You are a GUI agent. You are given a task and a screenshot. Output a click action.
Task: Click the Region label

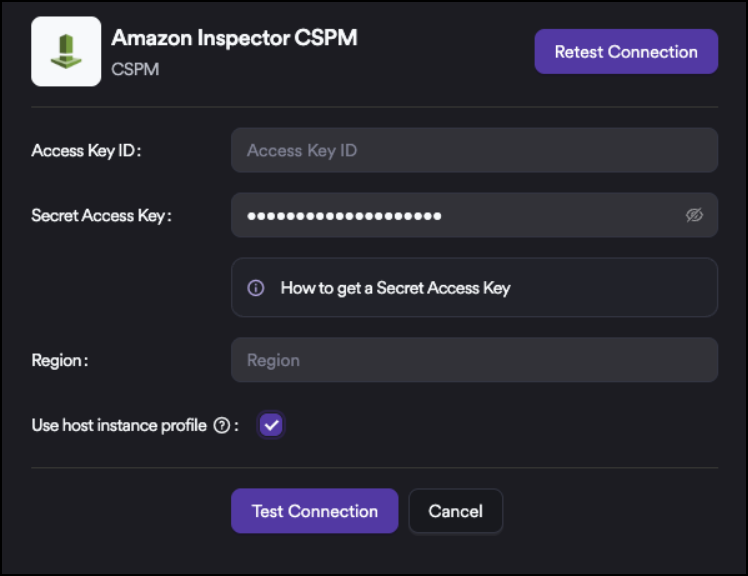[x=59, y=360]
